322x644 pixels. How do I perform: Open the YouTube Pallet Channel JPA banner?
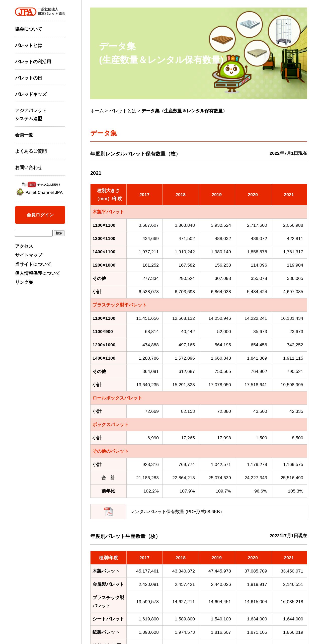[40, 189]
